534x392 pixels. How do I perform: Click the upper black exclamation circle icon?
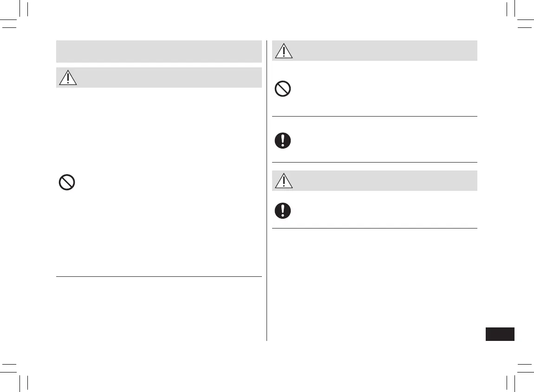coord(283,140)
